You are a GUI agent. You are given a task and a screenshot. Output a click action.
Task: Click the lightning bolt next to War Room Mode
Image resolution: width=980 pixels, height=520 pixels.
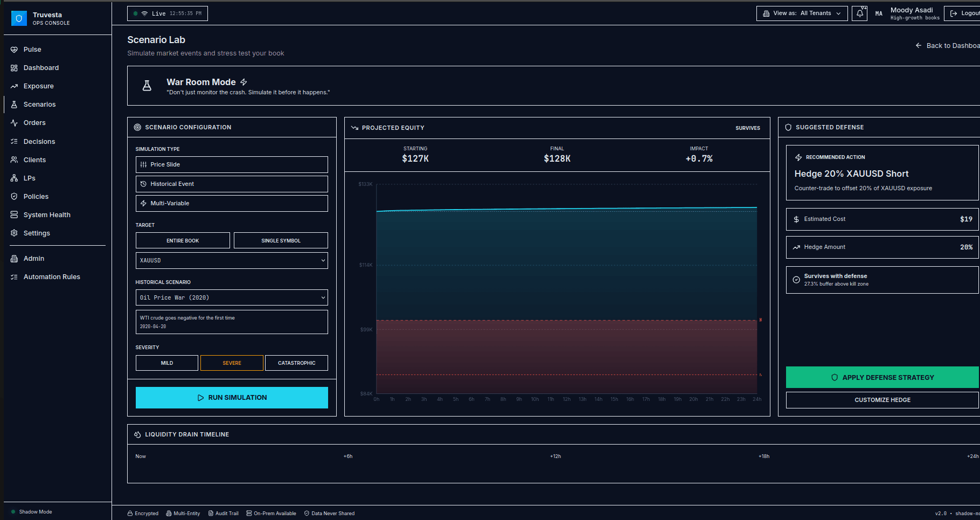pos(244,82)
